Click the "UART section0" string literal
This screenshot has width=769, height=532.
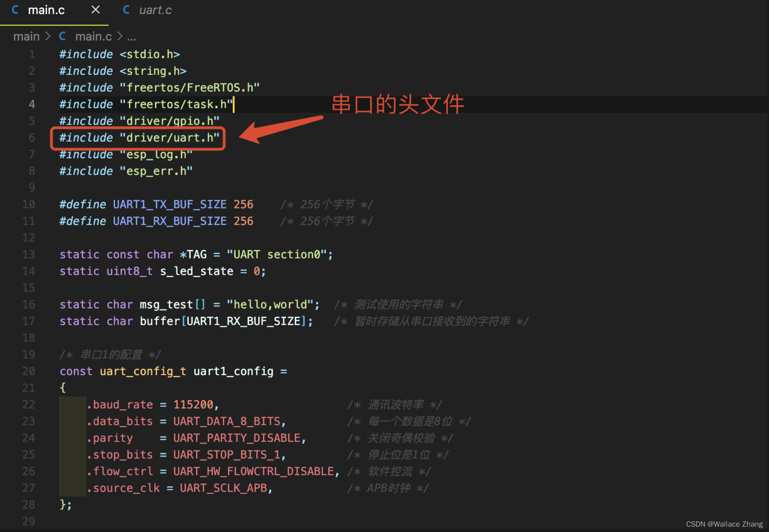coord(277,255)
